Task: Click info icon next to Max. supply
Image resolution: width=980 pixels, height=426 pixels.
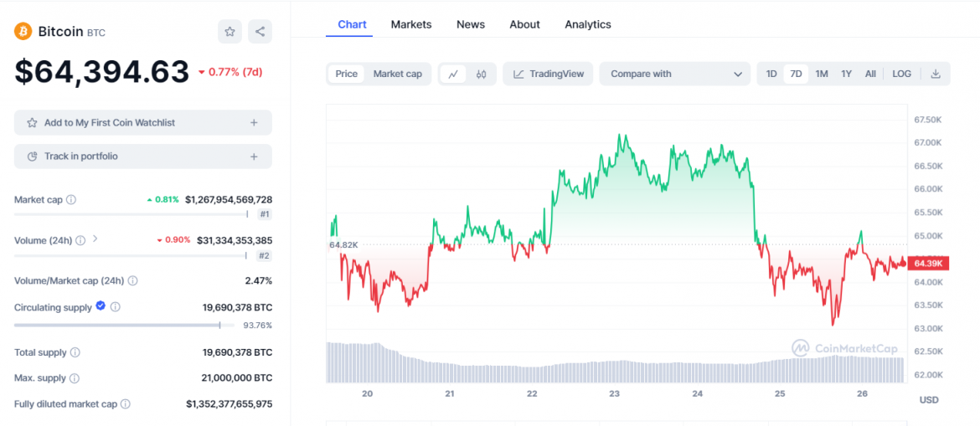Action: 74,379
